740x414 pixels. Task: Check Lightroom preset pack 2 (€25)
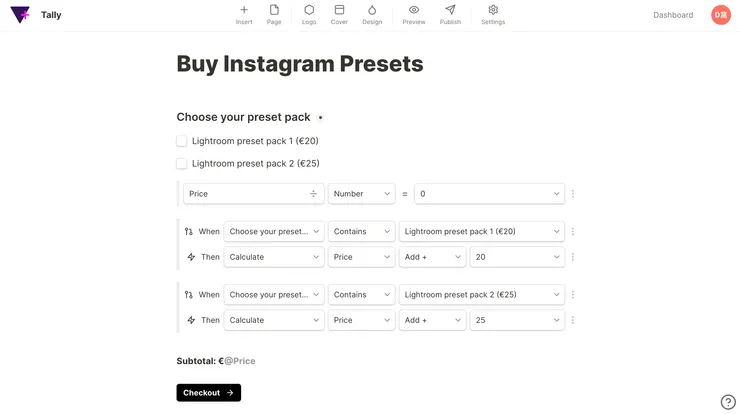182,163
